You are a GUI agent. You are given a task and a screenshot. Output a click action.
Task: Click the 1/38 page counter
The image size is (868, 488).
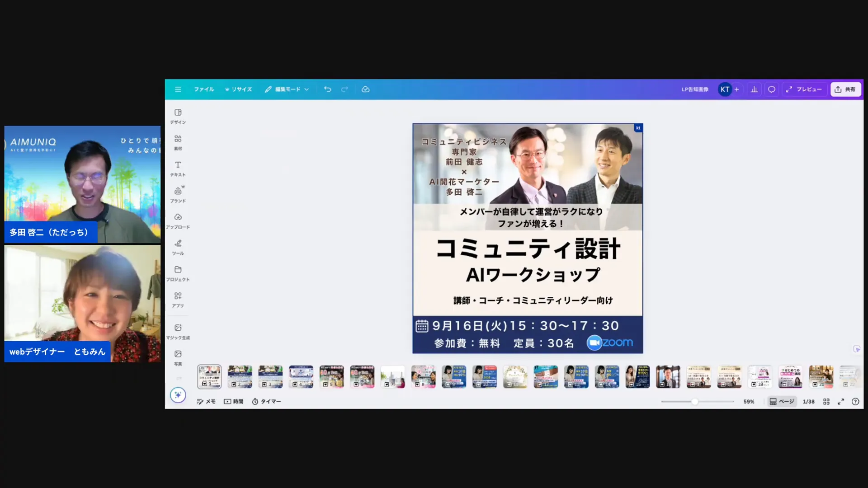coord(808,401)
